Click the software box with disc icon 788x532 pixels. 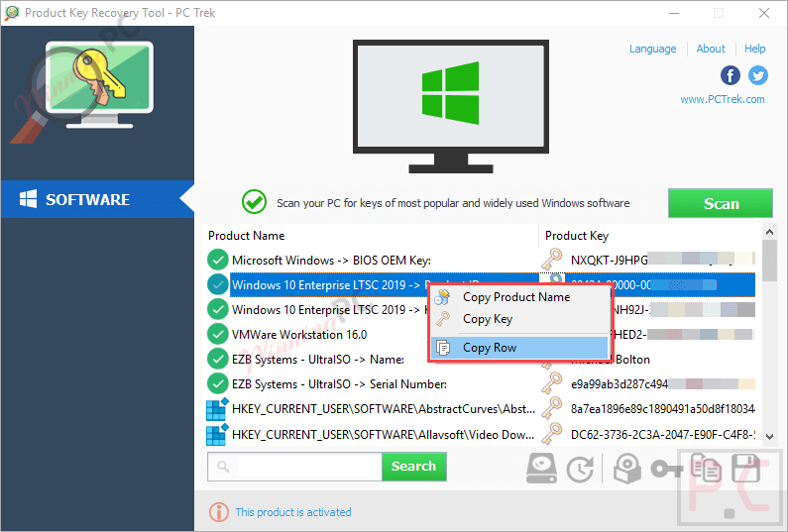pos(627,469)
